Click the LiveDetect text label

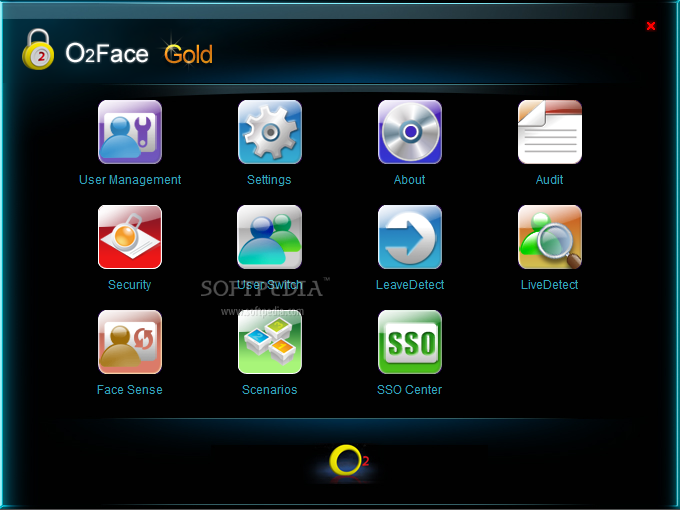549,285
